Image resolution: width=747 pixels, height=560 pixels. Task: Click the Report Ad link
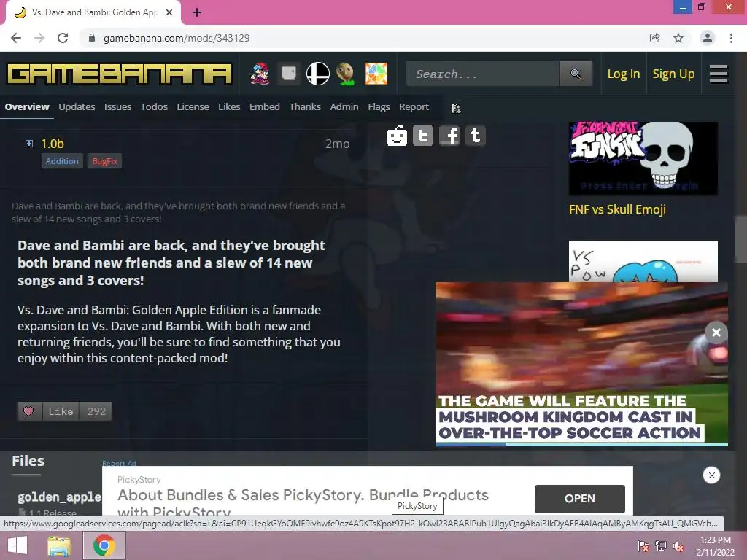pos(119,463)
